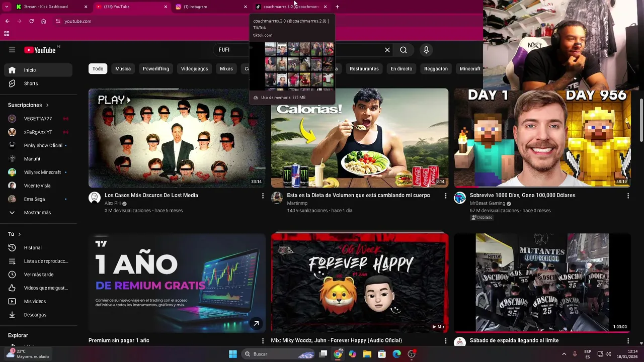Open File Explorer from the taskbar
Screen dimensions: 644x362
pyautogui.click(x=367, y=354)
